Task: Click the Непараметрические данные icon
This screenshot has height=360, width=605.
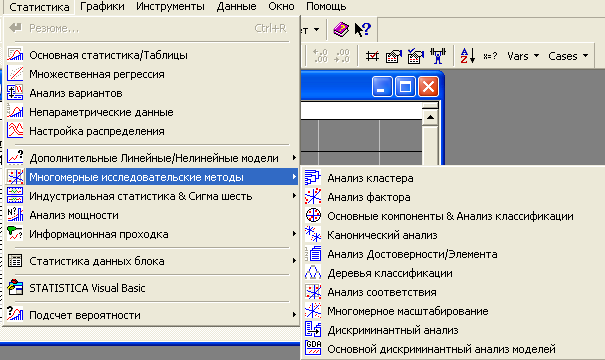Action: (x=15, y=112)
